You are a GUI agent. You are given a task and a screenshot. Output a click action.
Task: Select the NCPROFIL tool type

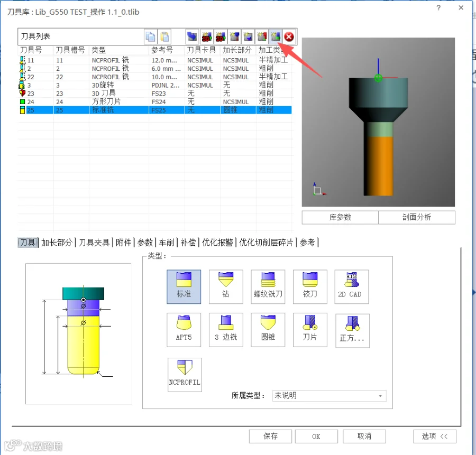[185, 375]
